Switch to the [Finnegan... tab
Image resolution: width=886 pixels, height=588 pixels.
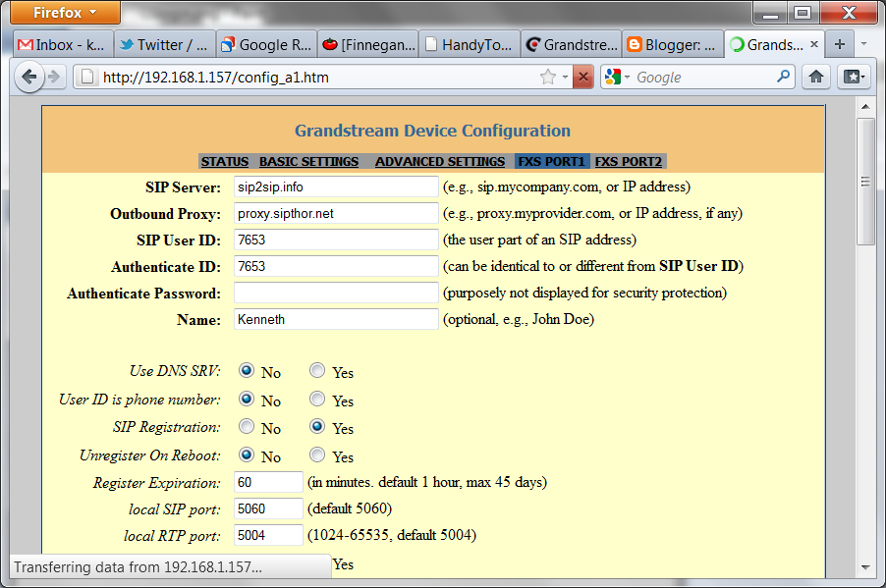coord(367,44)
